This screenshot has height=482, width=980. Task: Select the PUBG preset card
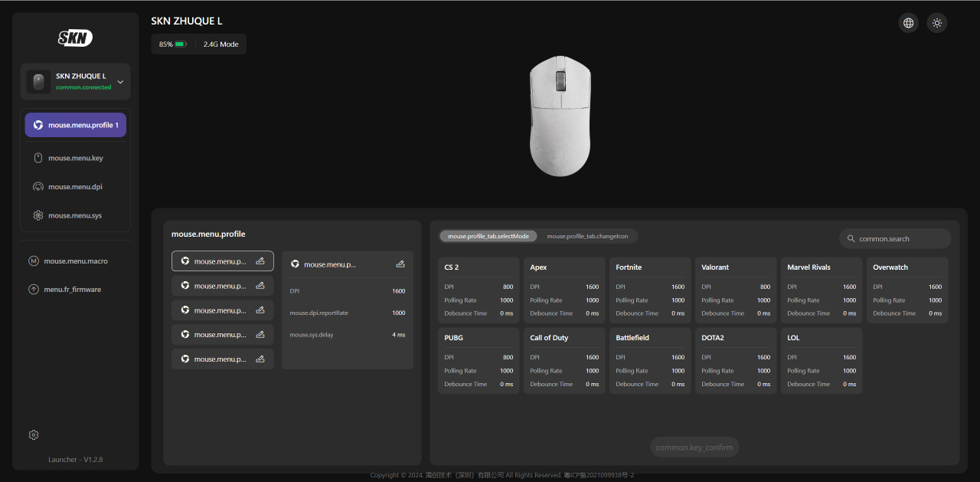(x=479, y=361)
